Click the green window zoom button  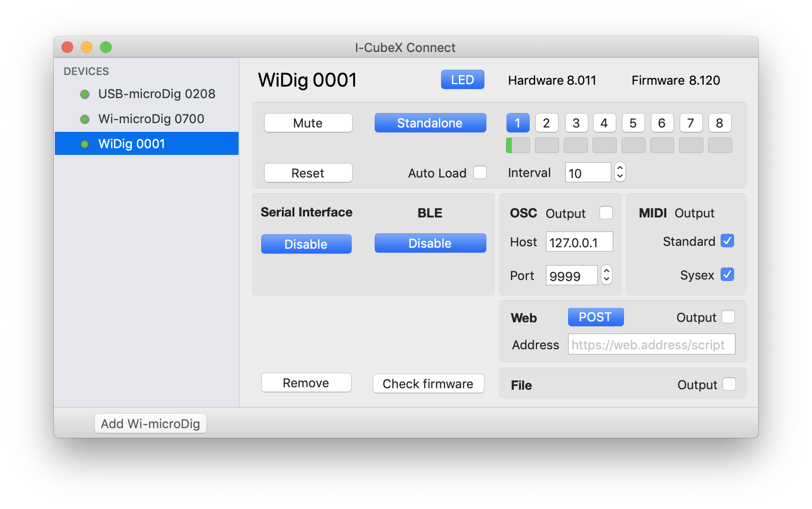point(106,47)
